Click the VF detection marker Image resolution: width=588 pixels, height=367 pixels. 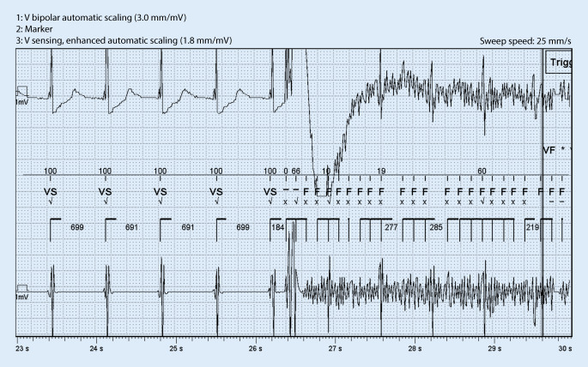coord(549,150)
